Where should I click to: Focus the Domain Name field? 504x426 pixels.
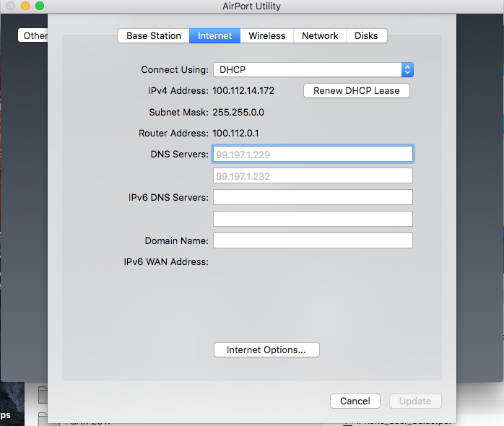(313, 240)
